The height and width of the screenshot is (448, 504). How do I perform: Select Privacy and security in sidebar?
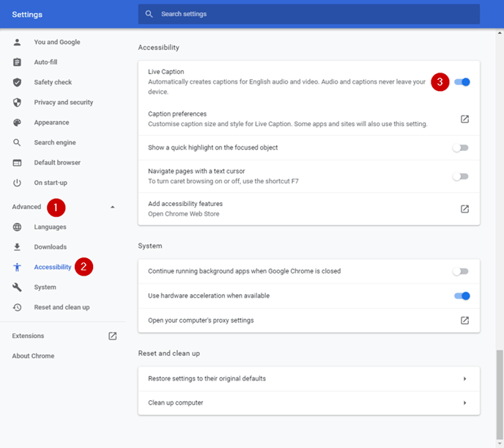pyautogui.click(x=63, y=102)
